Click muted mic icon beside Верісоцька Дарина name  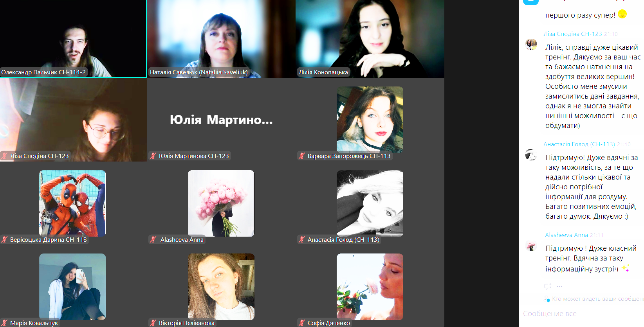(5, 239)
